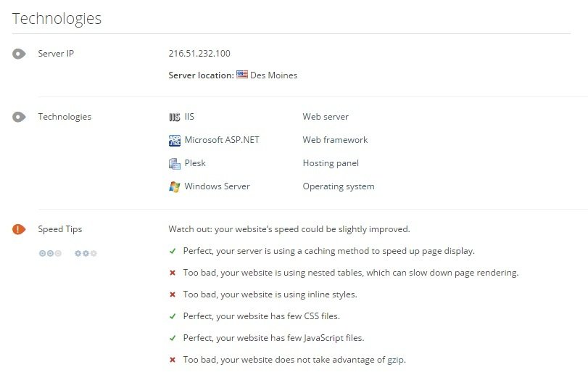
Task: Click the orange warning icon for Speed Tips
Action: coord(19,229)
